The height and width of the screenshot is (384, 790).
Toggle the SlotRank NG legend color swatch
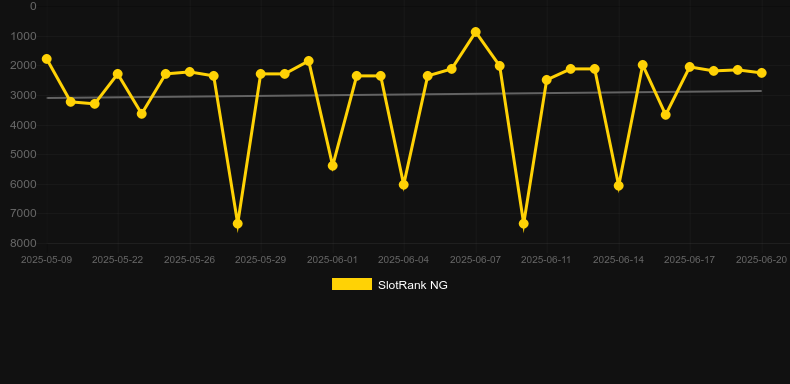coord(352,284)
